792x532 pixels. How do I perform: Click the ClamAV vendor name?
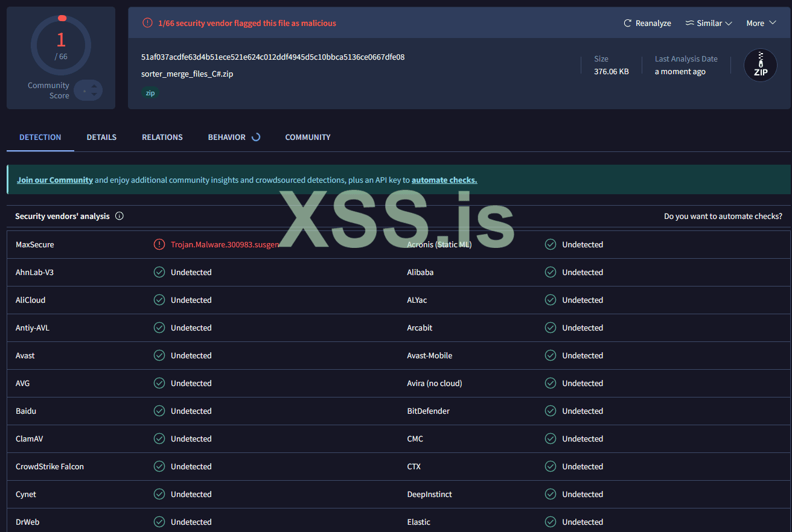coord(30,439)
